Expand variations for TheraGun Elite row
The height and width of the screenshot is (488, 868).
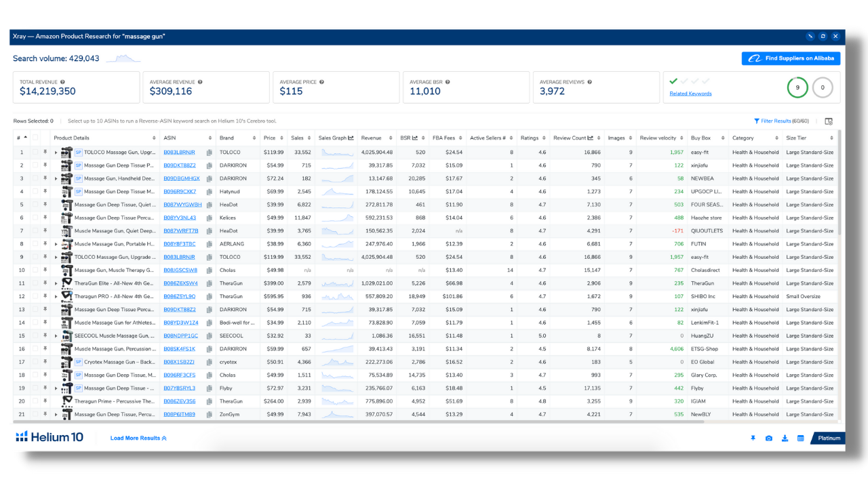[56, 283]
